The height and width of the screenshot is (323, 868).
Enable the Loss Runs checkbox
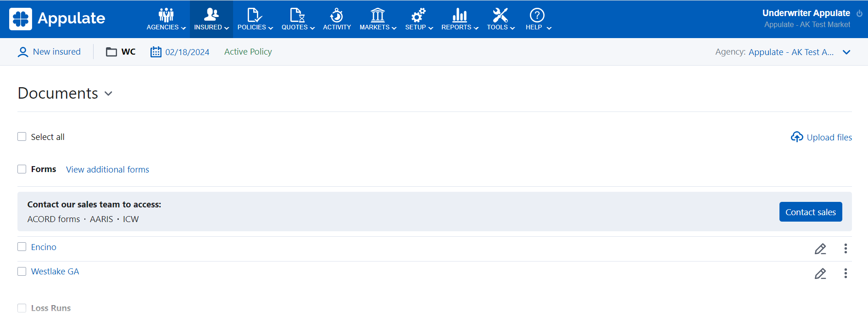pyautogui.click(x=22, y=308)
